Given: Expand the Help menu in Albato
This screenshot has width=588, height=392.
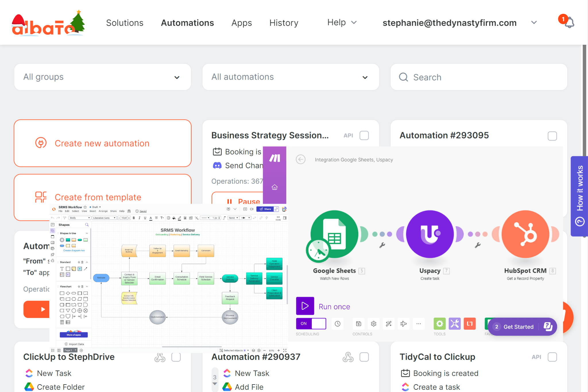Looking at the screenshot, I should point(342,22).
